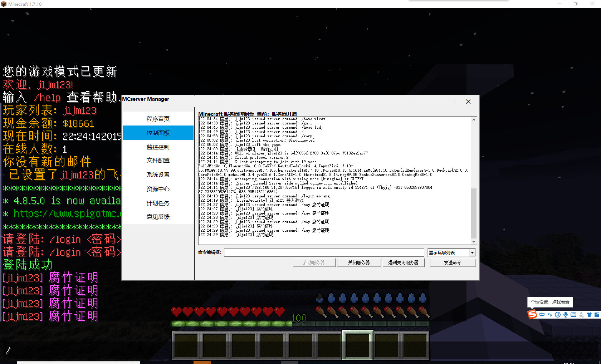The height and width of the screenshot is (364, 601).
Task: Focus the 命令编辑框 command input field
Action: (x=324, y=252)
